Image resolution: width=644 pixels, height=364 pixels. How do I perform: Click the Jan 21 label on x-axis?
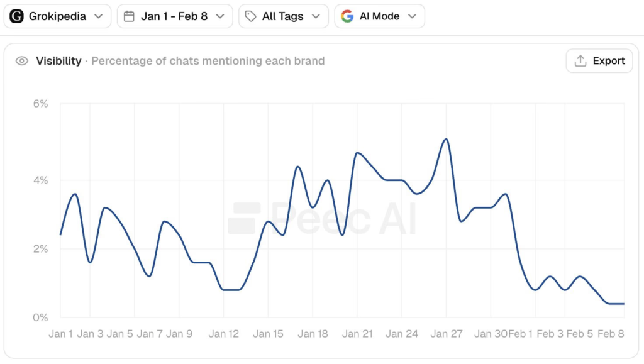357,334
